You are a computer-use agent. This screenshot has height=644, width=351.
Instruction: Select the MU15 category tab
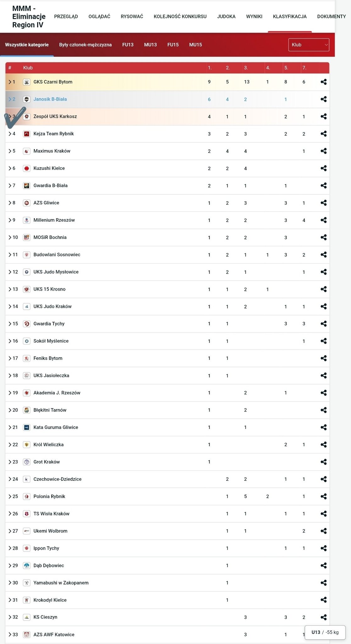click(195, 45)
